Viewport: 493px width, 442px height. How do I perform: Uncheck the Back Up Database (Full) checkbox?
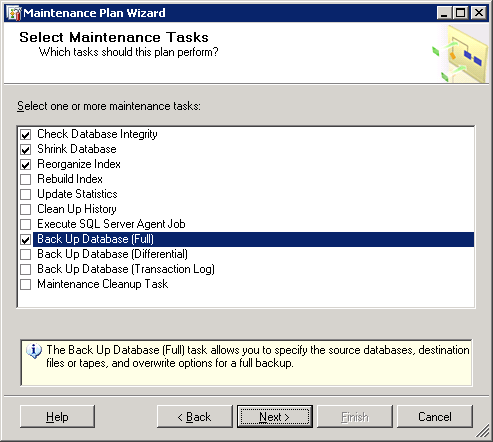[26, 240]
